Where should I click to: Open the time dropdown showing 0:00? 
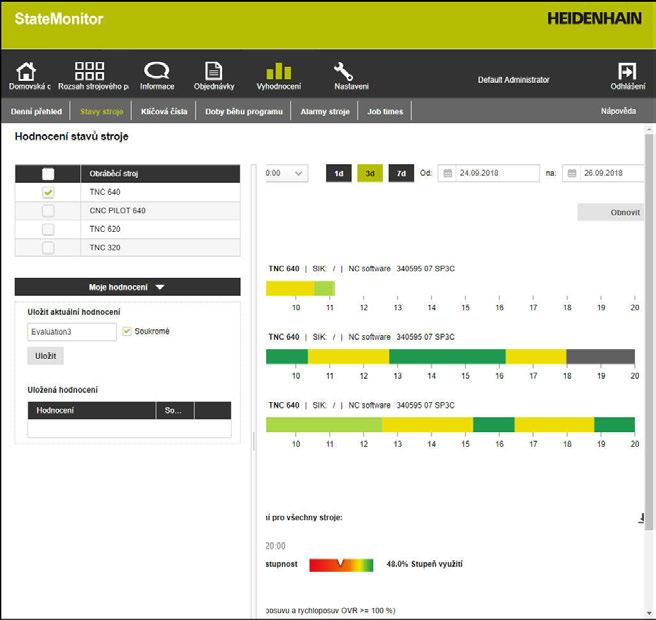tap(287, 173)
